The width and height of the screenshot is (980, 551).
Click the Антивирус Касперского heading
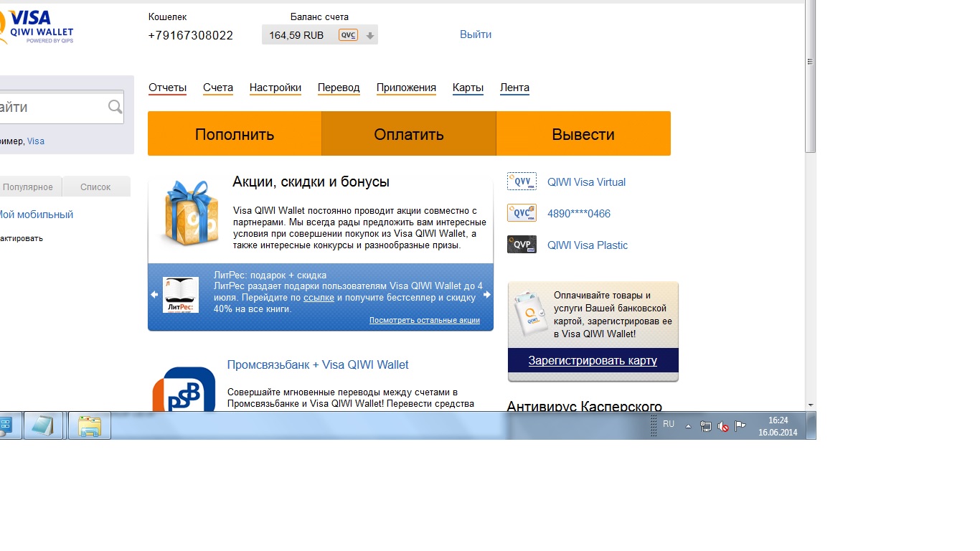click(x=584, y=407)
